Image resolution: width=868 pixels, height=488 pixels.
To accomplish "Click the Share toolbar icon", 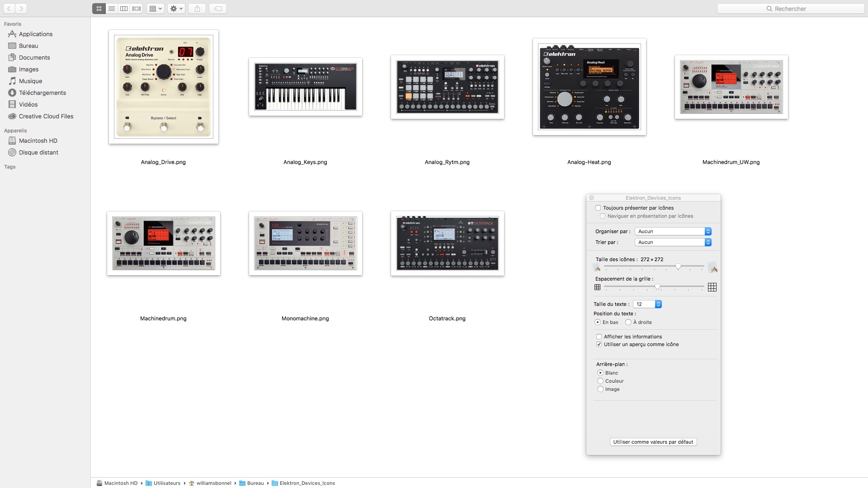I will click(x=197, y=9).
